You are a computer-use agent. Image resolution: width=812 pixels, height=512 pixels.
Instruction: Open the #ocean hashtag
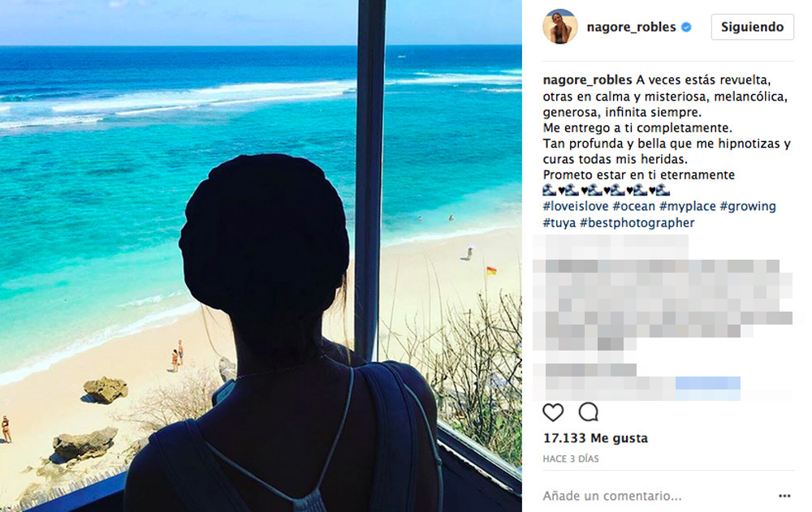pyautogui.click(x=634, y=206)
